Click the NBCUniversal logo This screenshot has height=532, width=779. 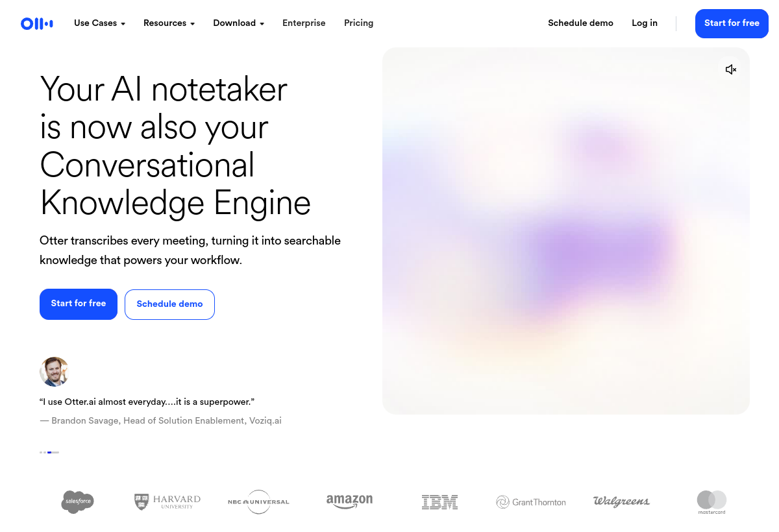click(x=258, y=502)
